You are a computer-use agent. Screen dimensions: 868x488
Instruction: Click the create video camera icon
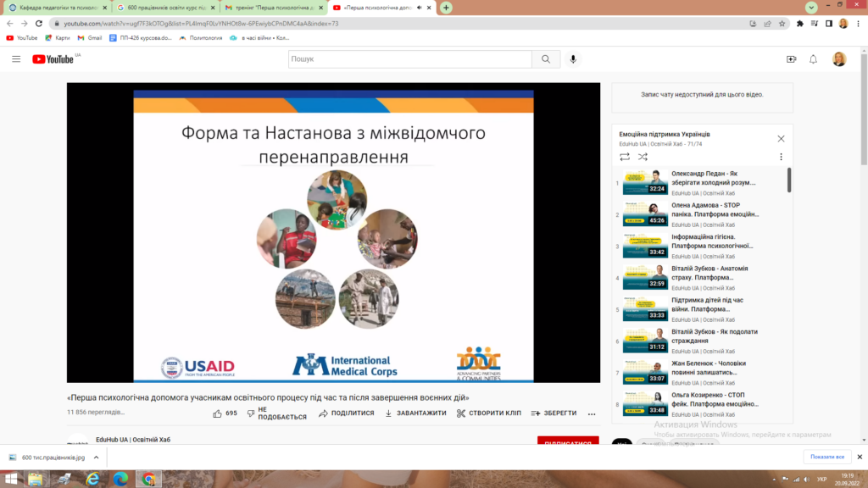791,59
